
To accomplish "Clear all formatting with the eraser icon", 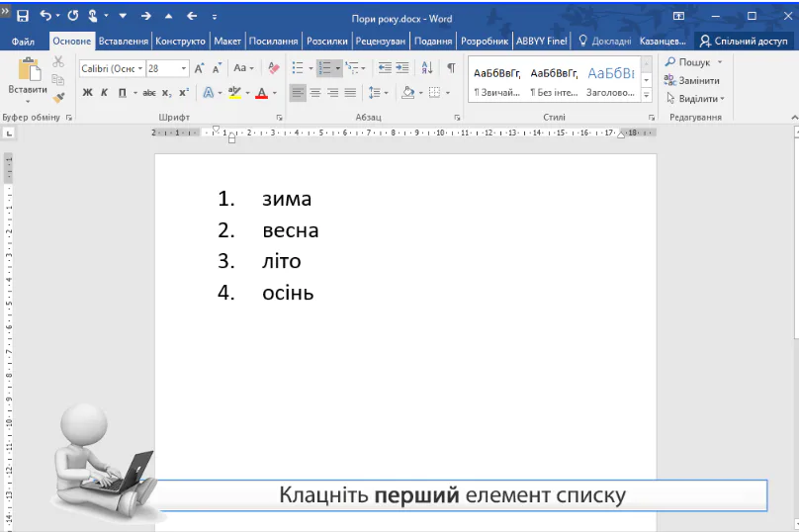I will [x=273, y=68].
